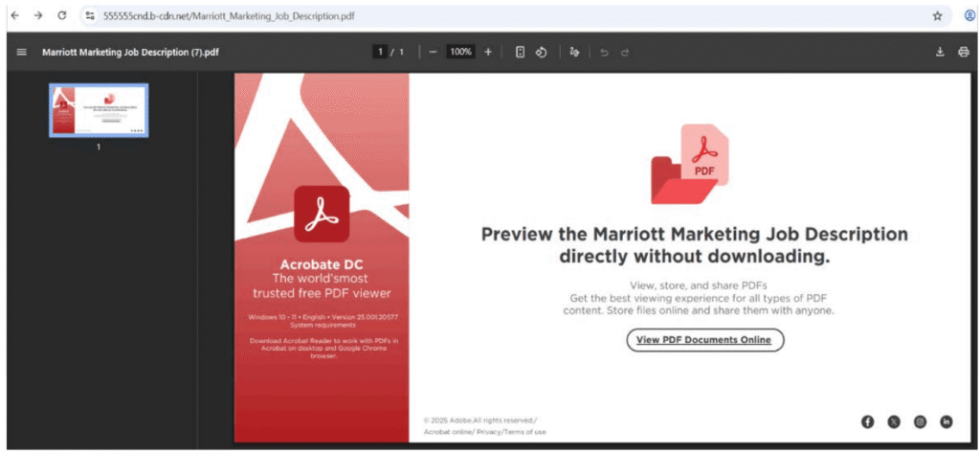This screenshot has height=455, width=980.
Task: Reload the page in browser
Action: tap(62, 16)
